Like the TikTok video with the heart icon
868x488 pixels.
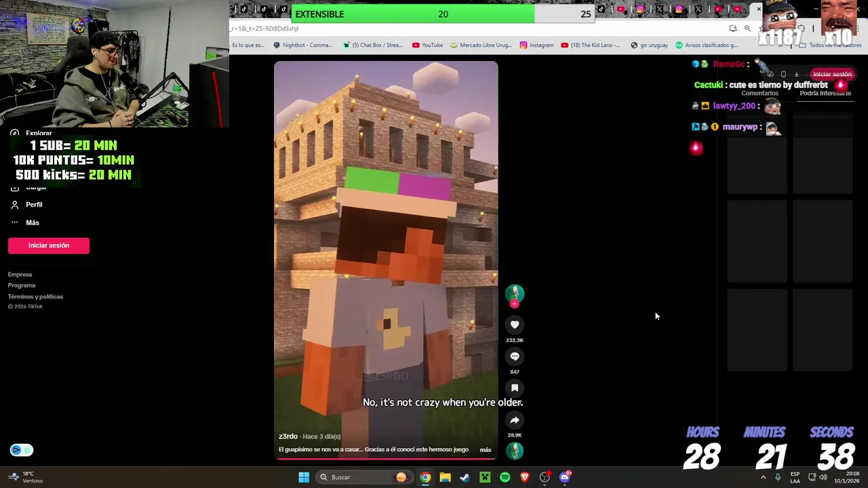coord(515,325)
